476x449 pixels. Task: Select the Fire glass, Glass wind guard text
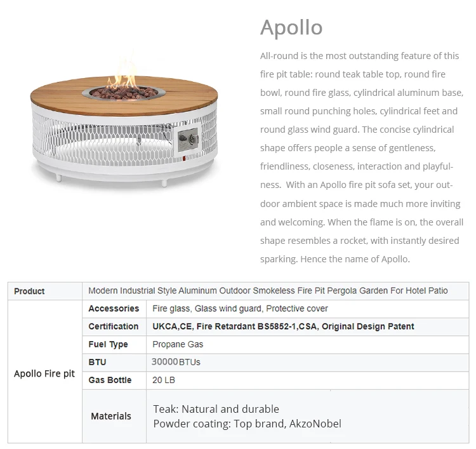click(x=241, y=309)
